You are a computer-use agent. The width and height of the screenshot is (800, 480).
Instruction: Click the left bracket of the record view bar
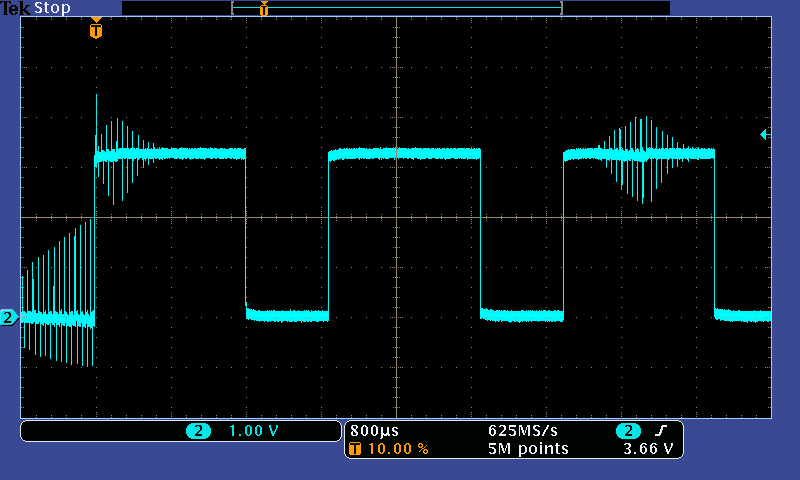click(233, 8)
